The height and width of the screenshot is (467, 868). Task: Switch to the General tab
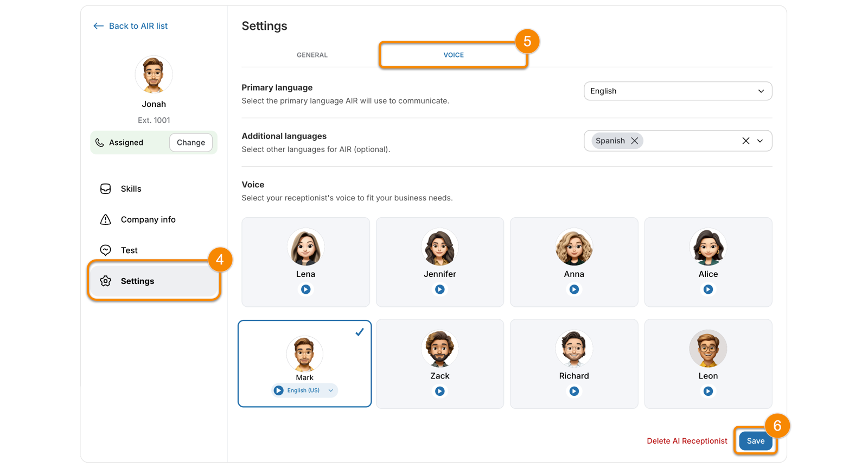pos(312,55)
